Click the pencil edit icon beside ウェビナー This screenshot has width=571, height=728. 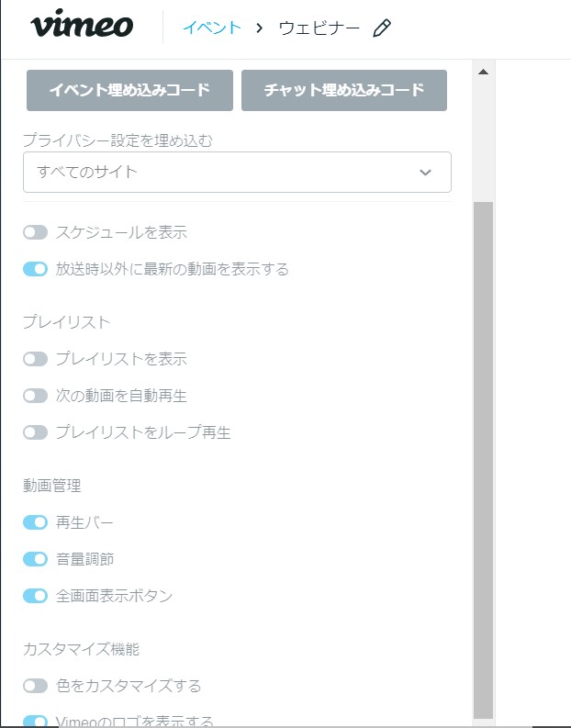point(382,28)
